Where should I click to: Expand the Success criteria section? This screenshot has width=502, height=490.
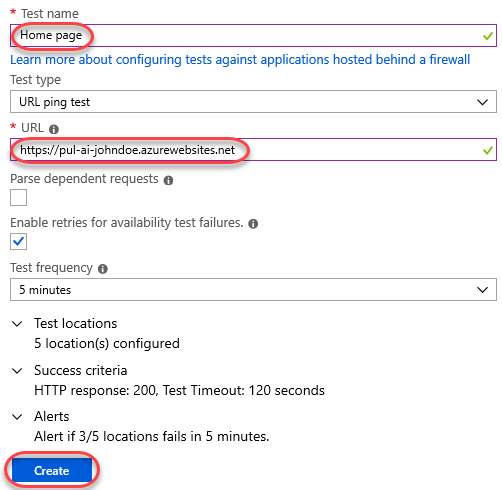coord(17,371)
